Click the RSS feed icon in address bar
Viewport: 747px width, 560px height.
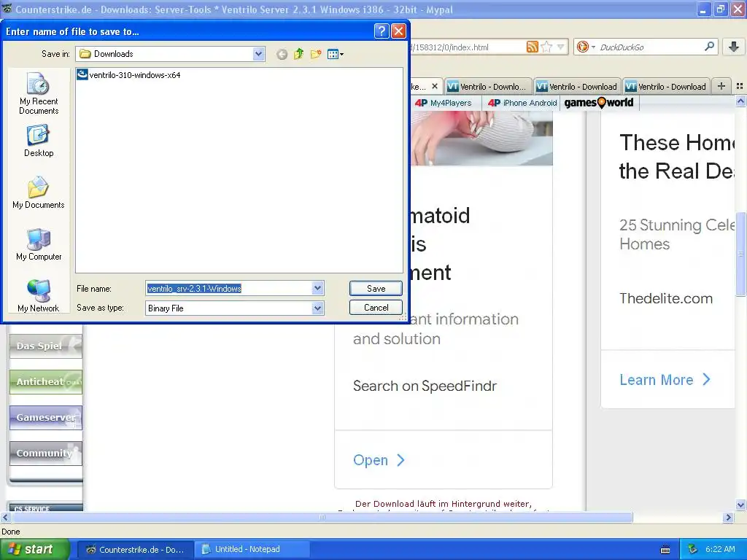tap(532, 47)
